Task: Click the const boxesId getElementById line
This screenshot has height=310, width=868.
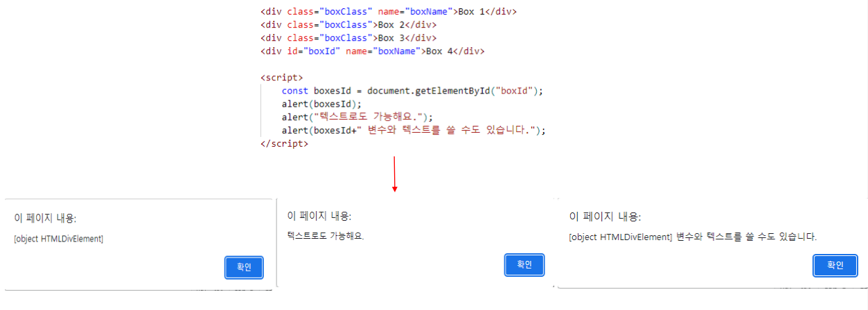Action: [x=413, y=91]
